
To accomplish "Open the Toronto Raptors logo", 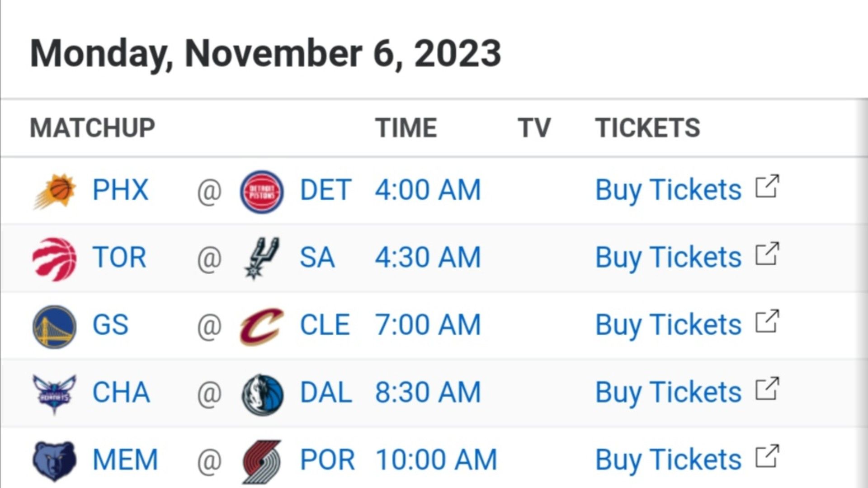I will (x=55, y=259).
